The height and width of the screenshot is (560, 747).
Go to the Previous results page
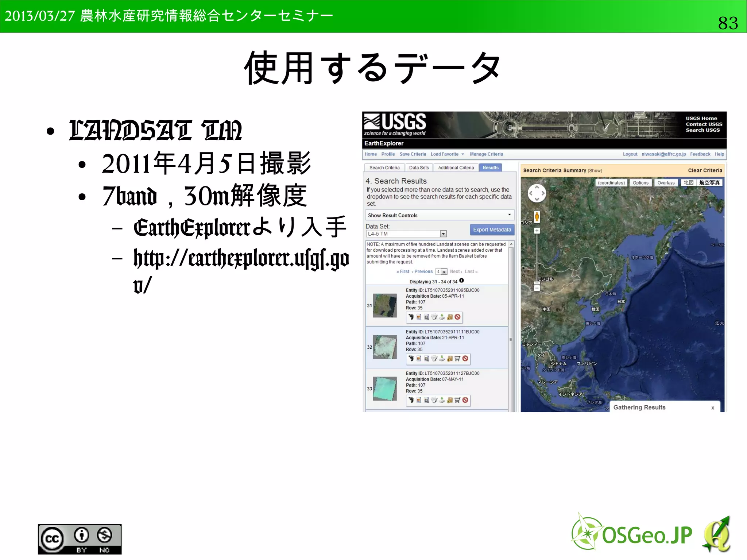click(x=422, y=272)
